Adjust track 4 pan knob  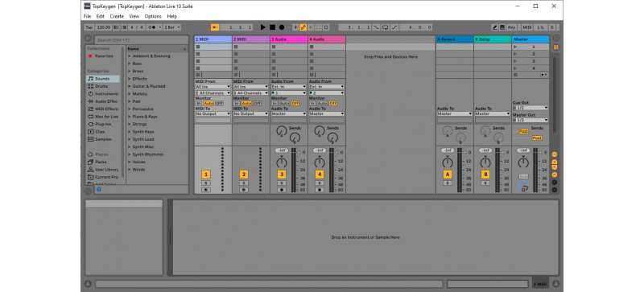320,162
